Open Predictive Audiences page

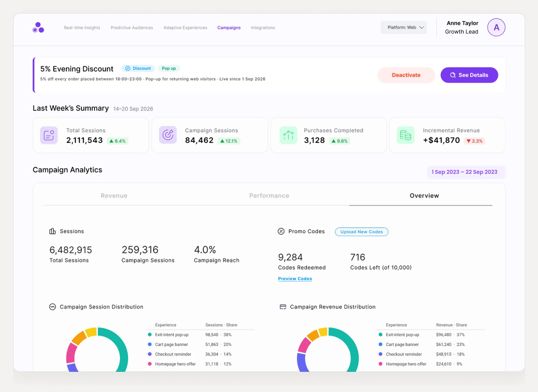click(x=132, y=28)
